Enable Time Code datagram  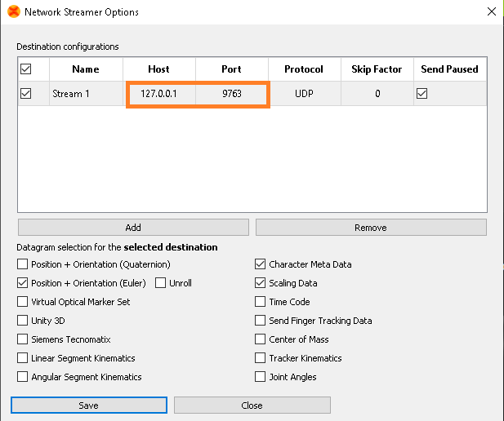(x=260, y=302)
